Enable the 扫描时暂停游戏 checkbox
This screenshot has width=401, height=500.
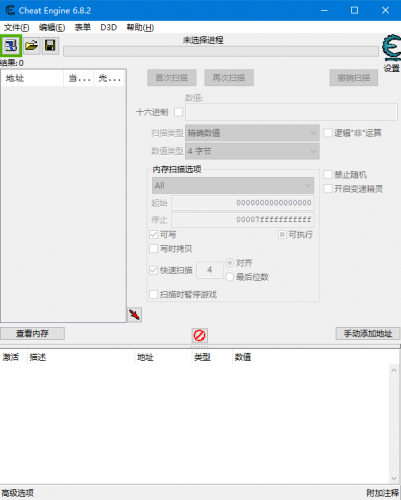pos(153,294)
